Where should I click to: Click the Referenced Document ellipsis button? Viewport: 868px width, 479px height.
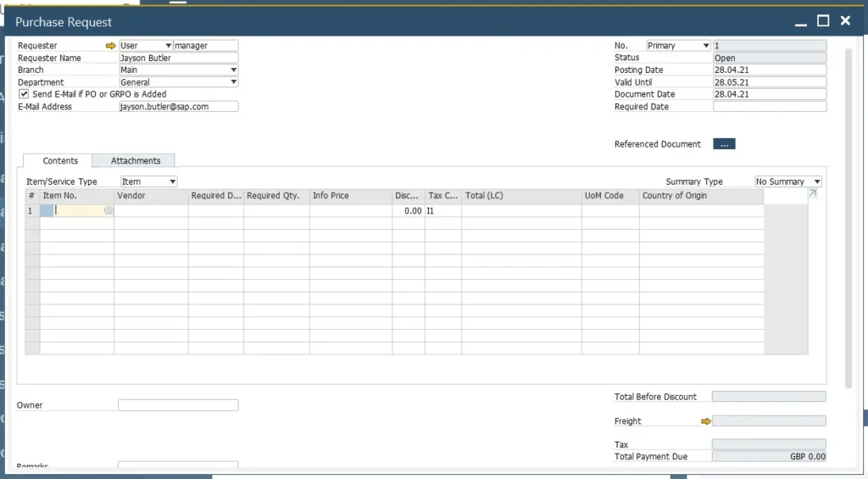724,144
